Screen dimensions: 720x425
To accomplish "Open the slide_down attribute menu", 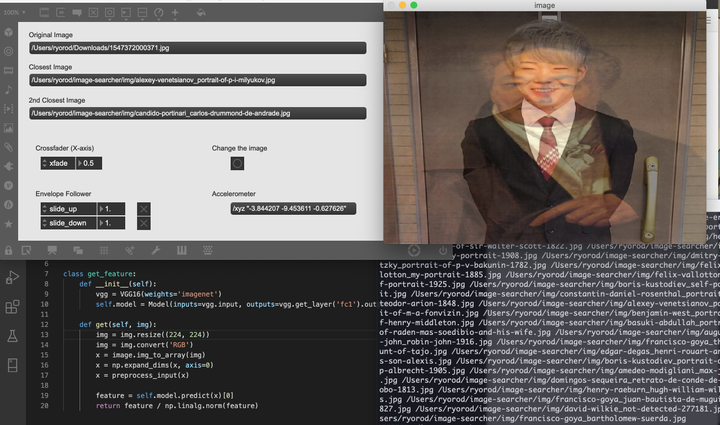I will point(68,223).
